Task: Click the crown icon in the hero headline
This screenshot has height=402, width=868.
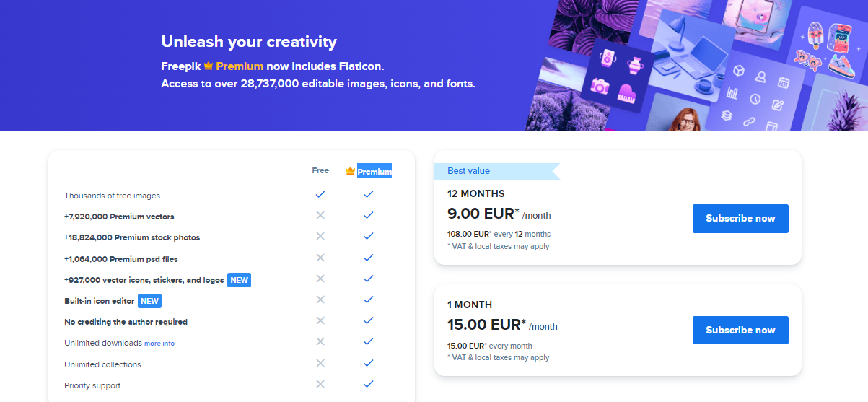Action: 209,66
